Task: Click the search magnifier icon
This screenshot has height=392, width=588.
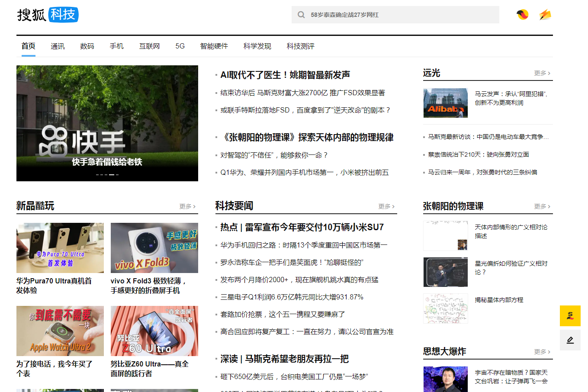Action: coord(301,15)
